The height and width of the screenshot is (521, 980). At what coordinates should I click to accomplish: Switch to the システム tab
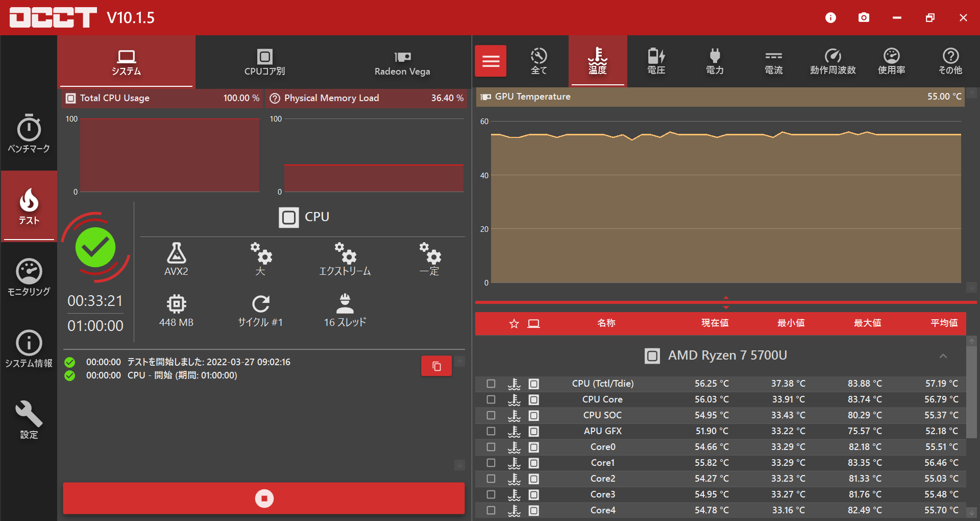[126, 62]
